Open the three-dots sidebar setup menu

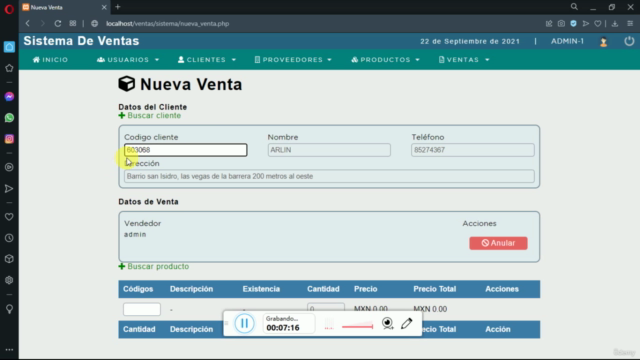click(9, 350)
